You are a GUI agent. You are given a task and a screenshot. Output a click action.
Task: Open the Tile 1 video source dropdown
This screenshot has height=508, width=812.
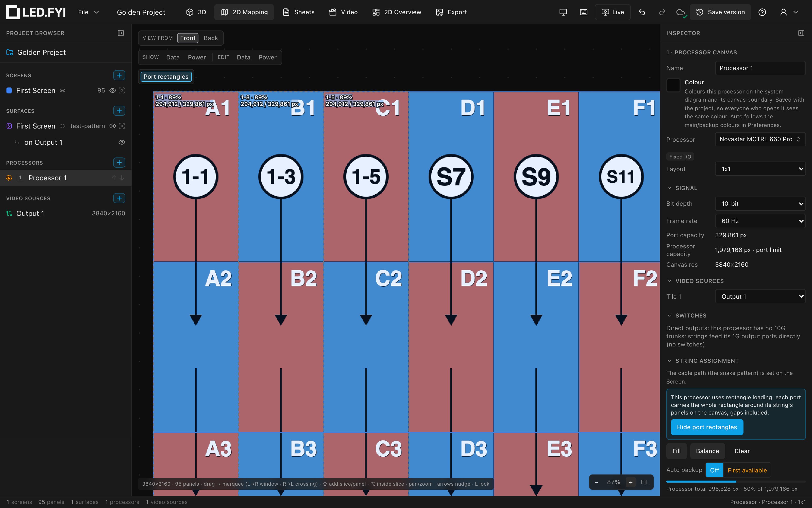pyautogui.click(x=760, y=296)
